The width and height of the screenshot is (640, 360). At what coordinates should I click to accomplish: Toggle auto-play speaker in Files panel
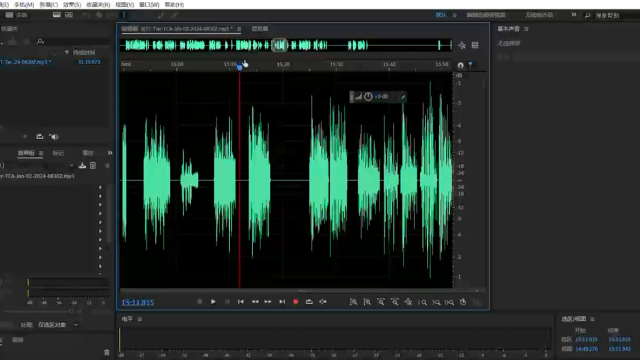pyautogui.click(x=54, y=137)
